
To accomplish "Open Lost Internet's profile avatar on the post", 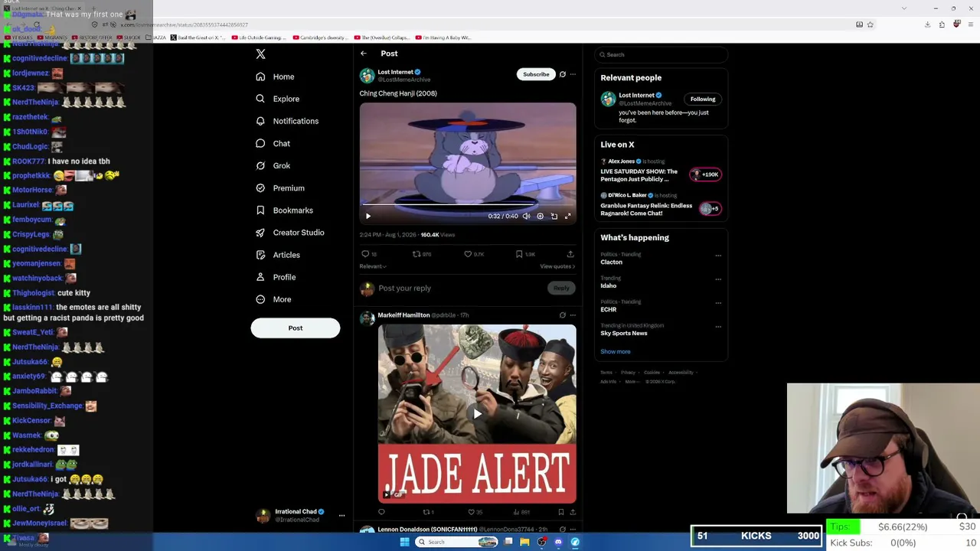I will tap(367, 75).
